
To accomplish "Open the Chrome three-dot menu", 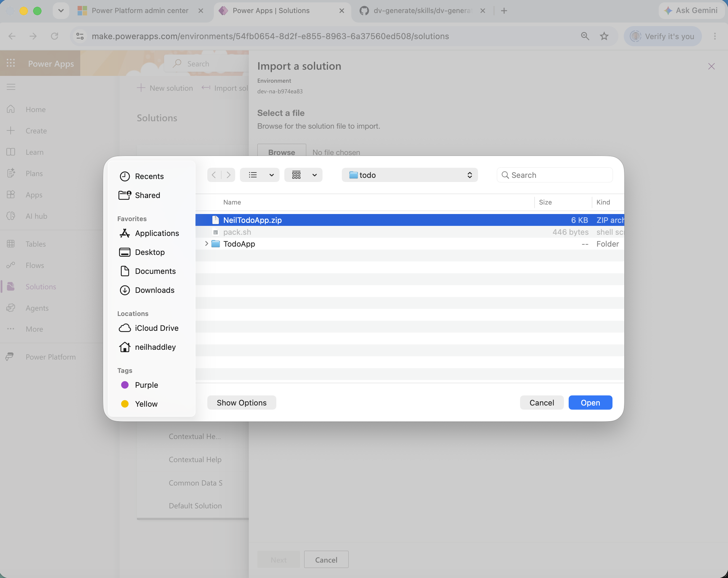I will pyautogui.click(x=715, y=36).
